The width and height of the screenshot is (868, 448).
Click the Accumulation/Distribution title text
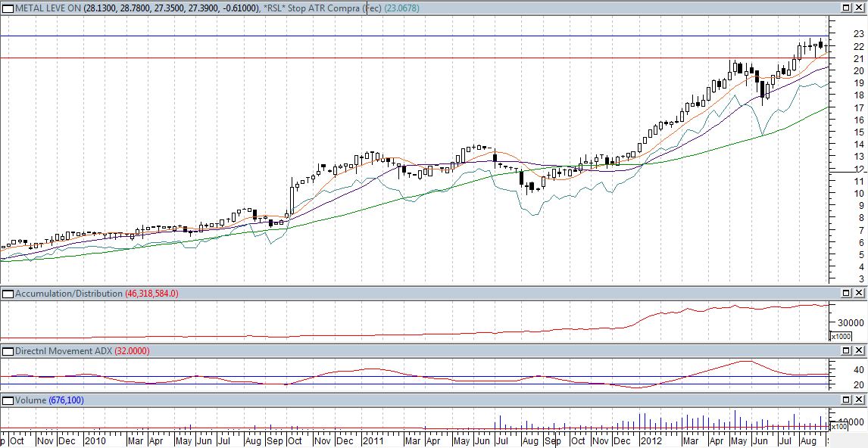(69, 293)
